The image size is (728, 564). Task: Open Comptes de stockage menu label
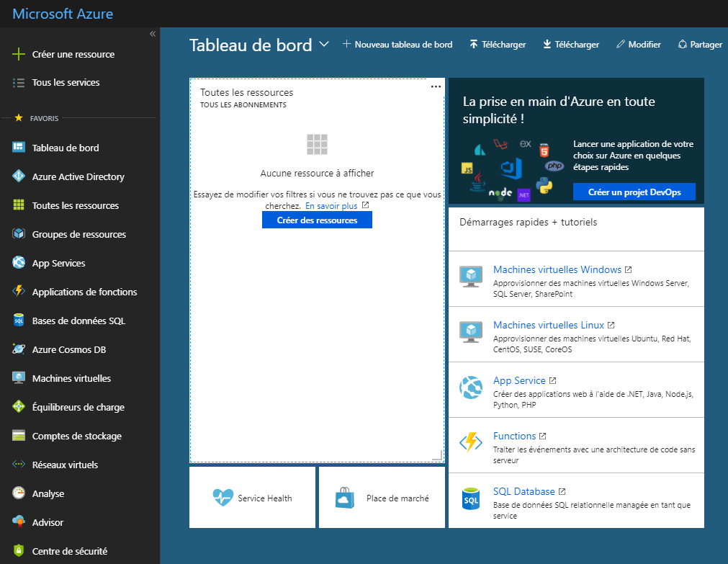76,436
